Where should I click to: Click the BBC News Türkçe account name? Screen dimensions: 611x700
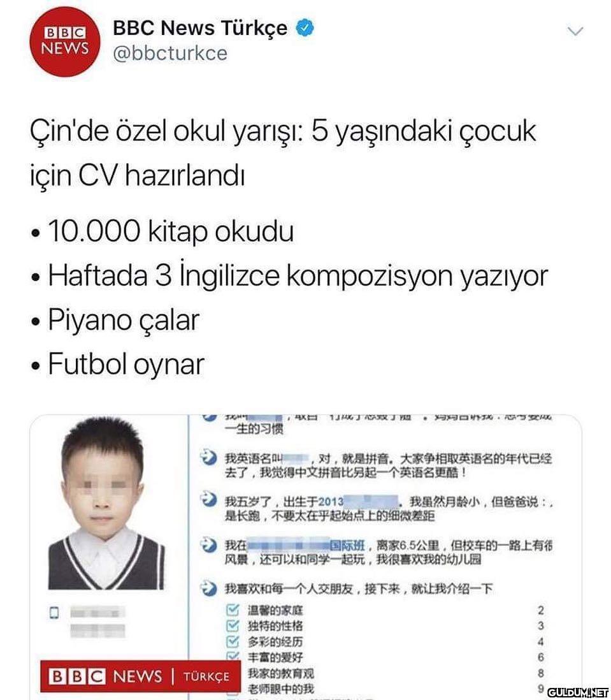coord(200,28)
